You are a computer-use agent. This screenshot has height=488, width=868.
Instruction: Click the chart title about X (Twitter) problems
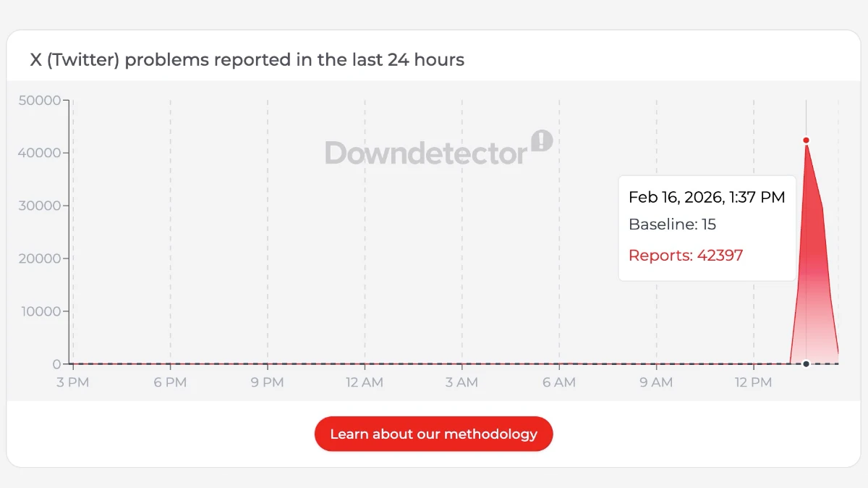click(247, 59)
